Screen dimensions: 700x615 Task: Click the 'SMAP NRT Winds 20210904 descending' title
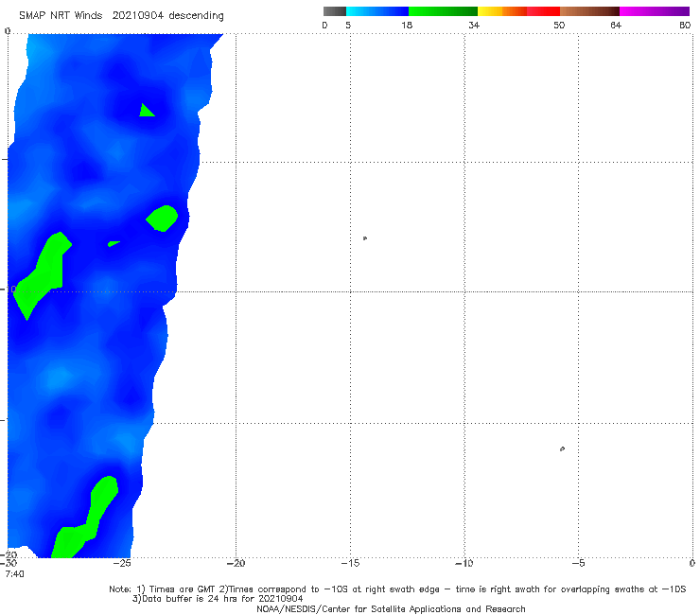click(121, 16)
